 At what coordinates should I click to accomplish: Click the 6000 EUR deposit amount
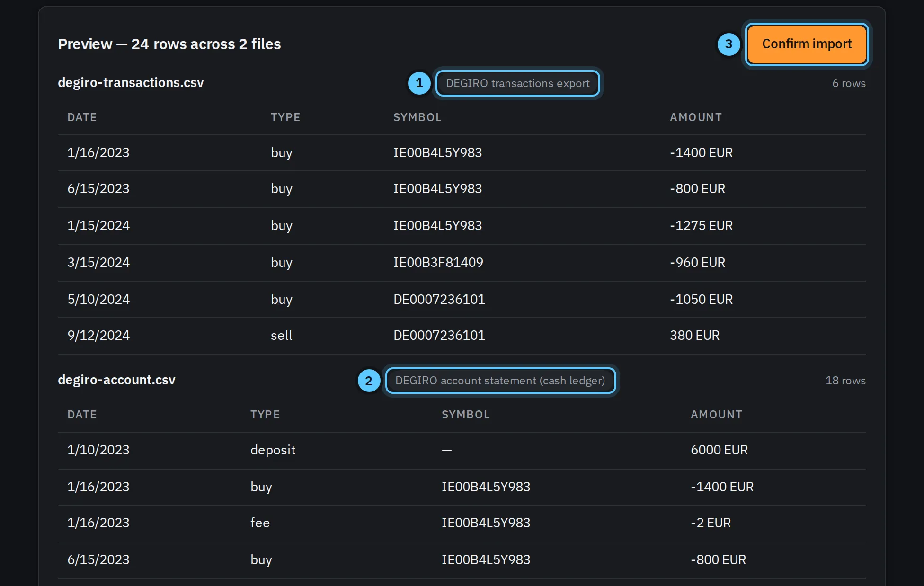coord(719,450)
